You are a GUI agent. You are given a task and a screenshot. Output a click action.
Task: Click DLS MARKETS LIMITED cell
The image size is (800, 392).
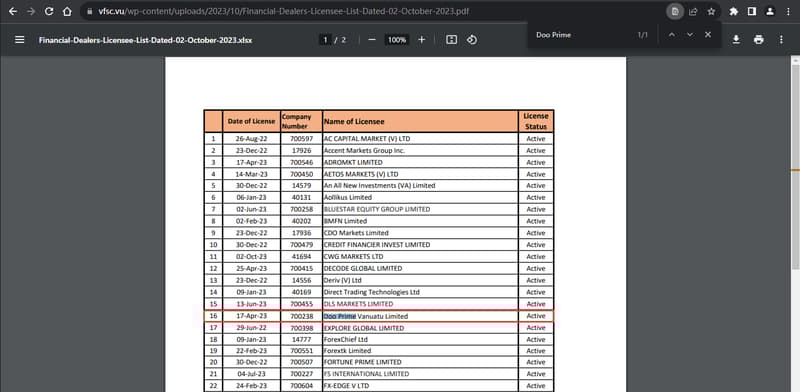[420, 304]
